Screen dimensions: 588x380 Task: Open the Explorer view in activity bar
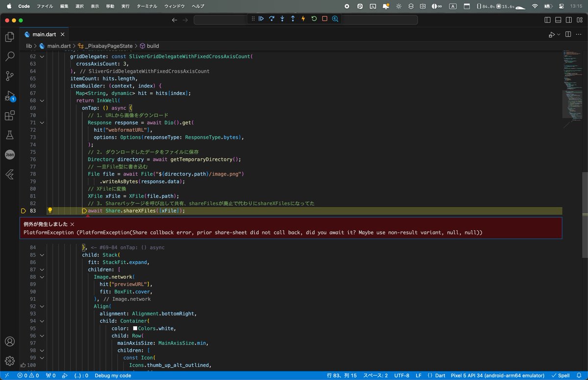(x=9, y=37)
